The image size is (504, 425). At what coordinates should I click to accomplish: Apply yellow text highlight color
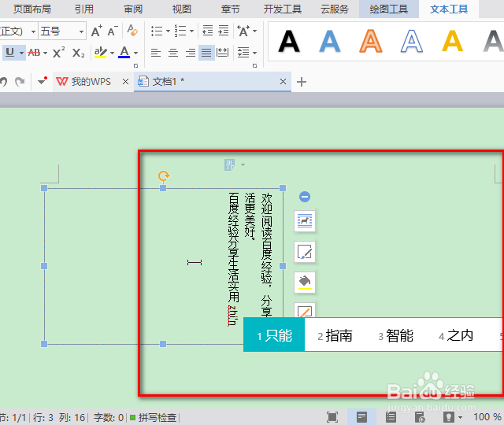(101, 53)
